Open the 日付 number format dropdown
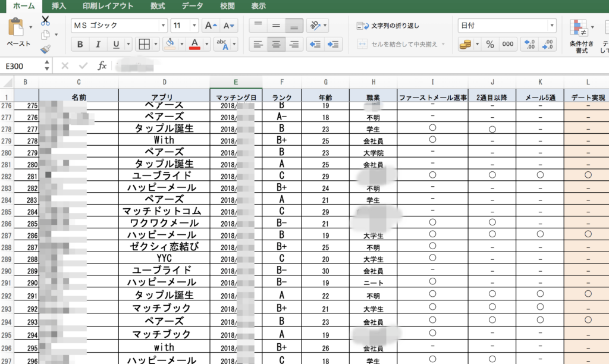This screenshot has width=609, height=364. pyautogui.click(x=551, y=26)
